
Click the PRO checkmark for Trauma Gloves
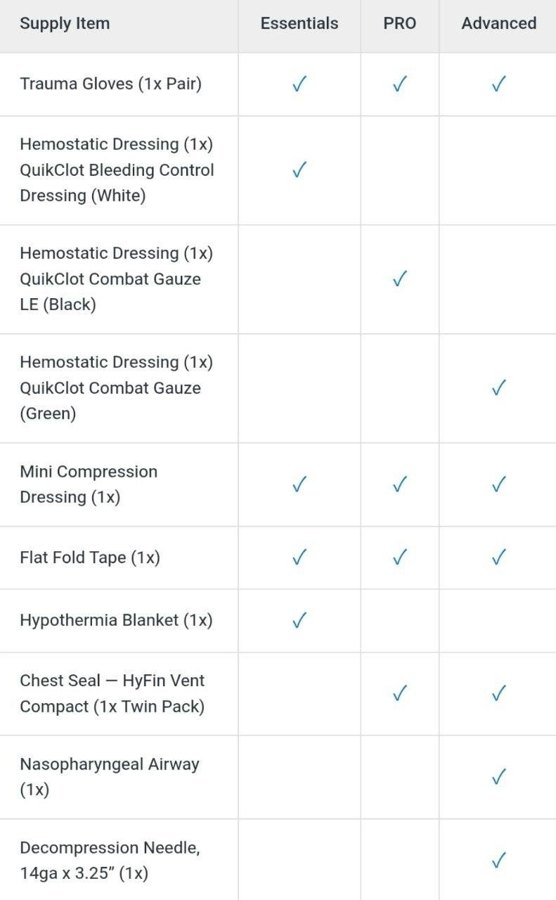400,84
